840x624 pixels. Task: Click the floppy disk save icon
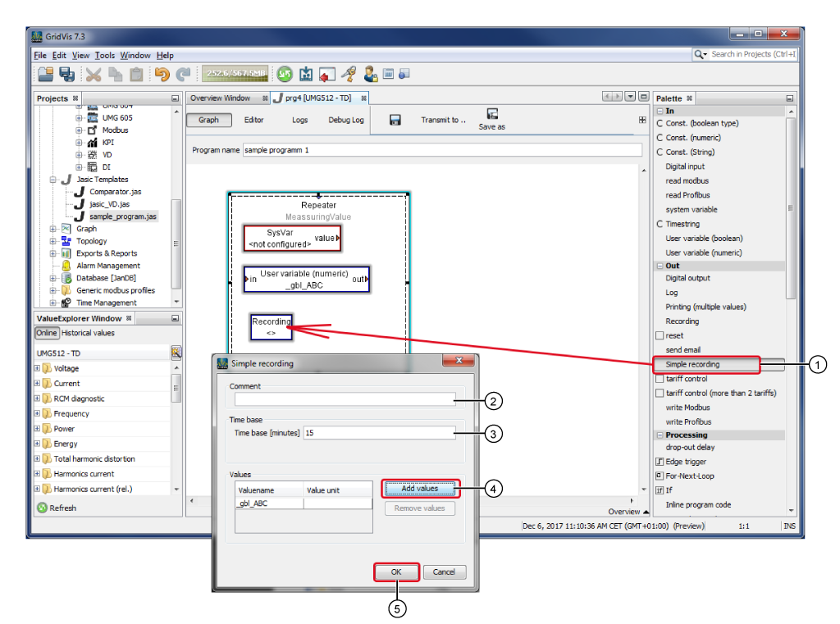pos(395,120)
